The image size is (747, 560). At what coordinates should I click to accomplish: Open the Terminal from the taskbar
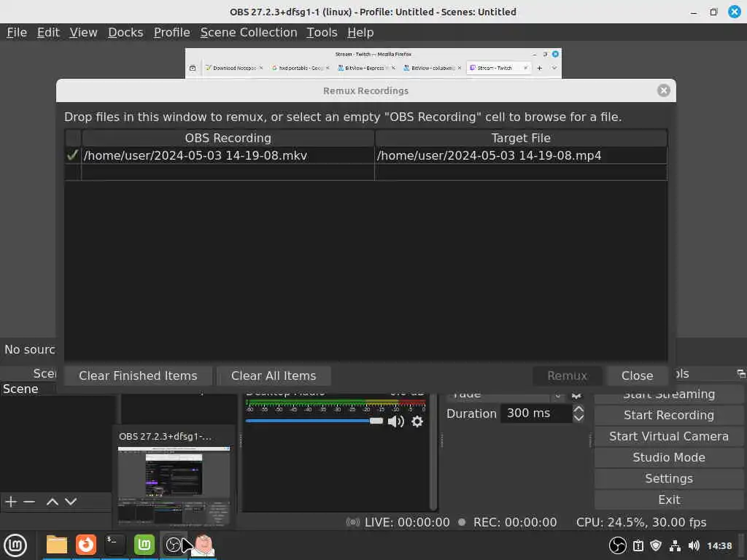[x=115, y=545]
